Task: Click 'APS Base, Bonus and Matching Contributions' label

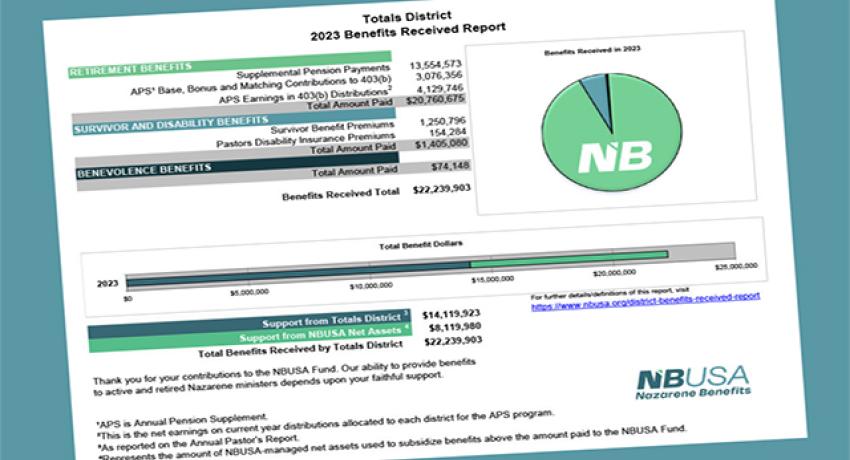Action: click(261, 86)
